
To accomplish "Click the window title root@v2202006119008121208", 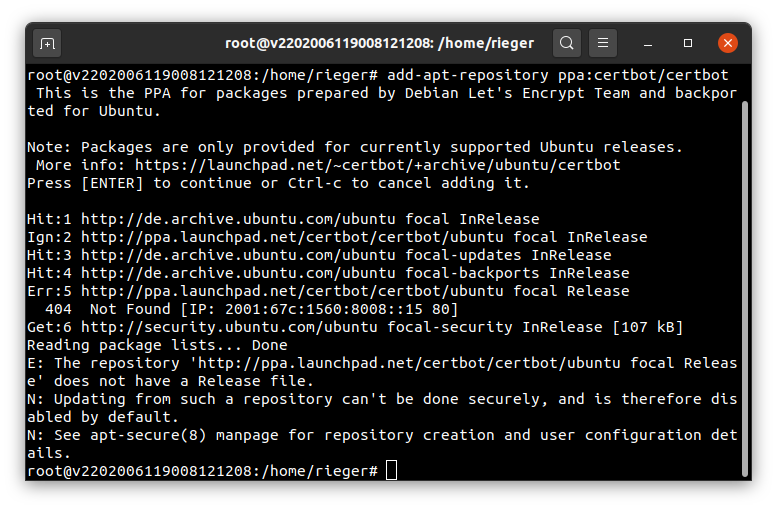I will point(380,43).
